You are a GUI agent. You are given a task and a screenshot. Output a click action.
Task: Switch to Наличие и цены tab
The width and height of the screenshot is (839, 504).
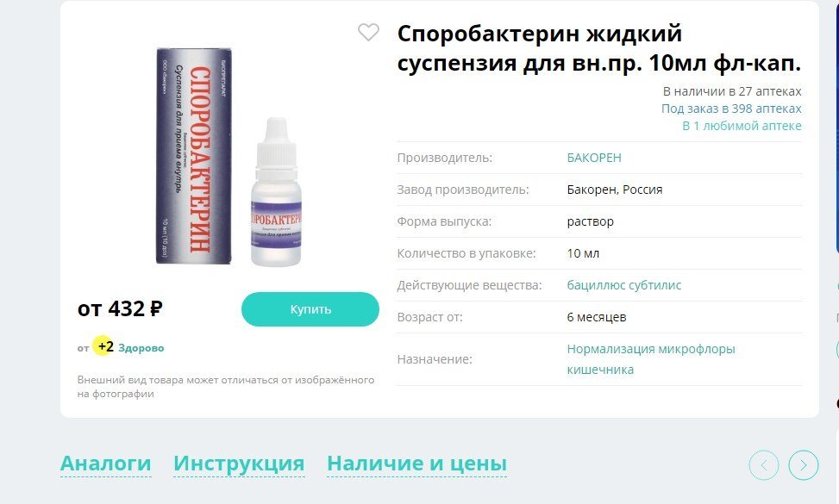click(416, 464)
